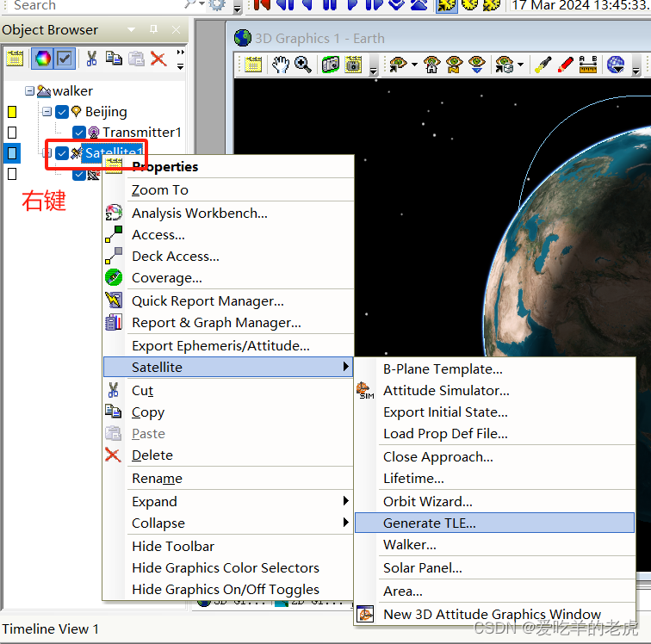The image size is (651, 644).
Task: Open Object Browser title dropdown arrow
Action: coord(131,29)
